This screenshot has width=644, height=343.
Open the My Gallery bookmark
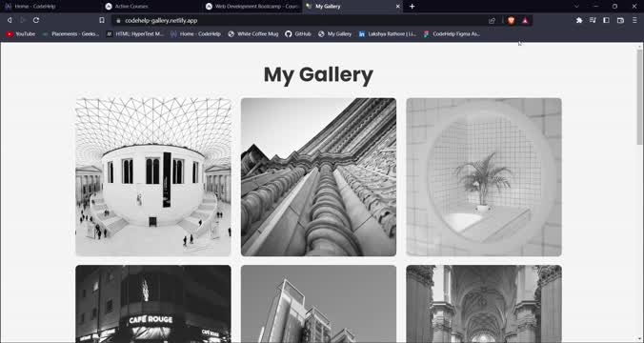tap(335, 34)
